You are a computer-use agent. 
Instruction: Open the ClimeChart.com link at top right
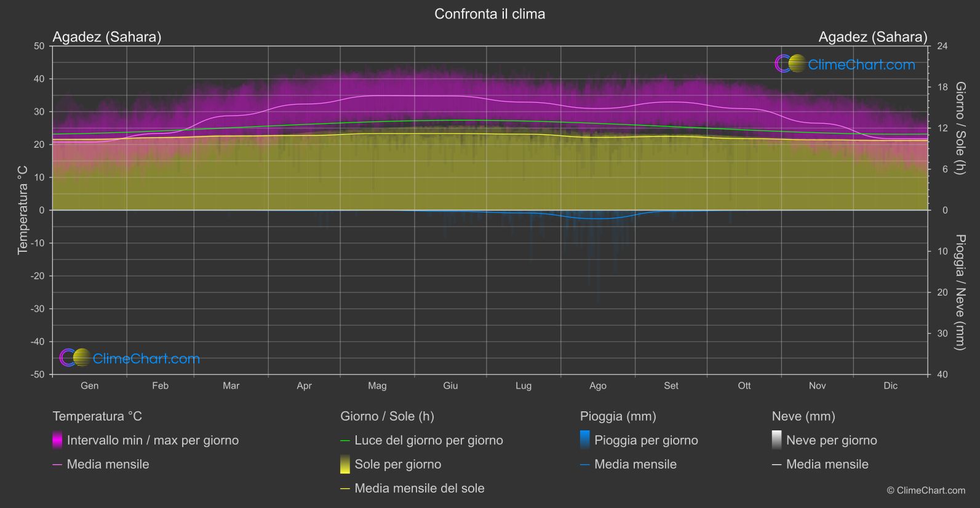tap(861, 65)
